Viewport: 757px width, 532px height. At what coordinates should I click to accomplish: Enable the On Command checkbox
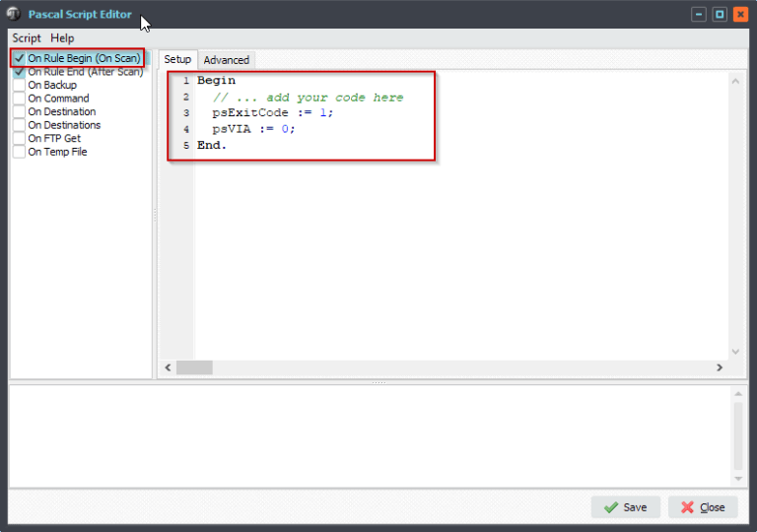point(20,99)
